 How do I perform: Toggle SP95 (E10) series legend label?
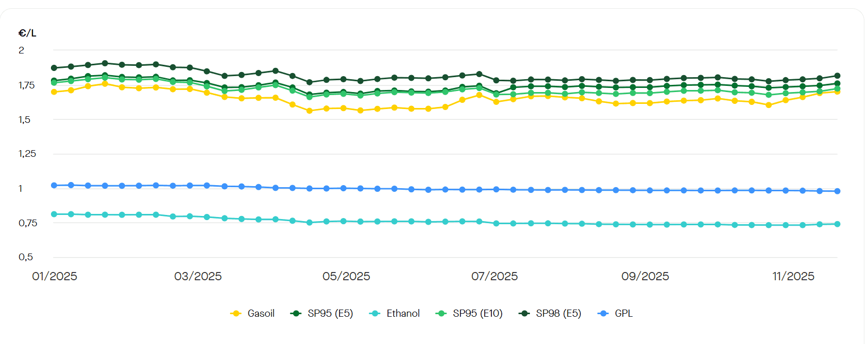(477, 314)
